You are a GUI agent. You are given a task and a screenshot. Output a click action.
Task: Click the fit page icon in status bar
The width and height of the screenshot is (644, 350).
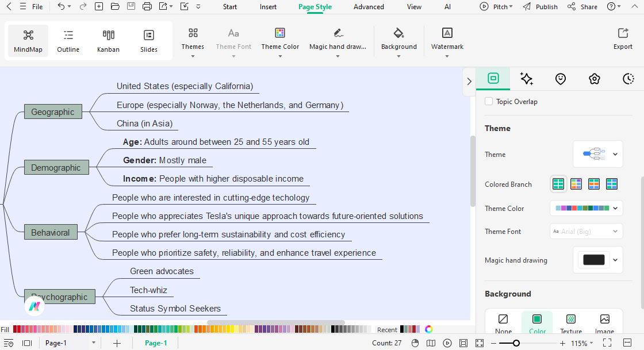pos(463,343)
